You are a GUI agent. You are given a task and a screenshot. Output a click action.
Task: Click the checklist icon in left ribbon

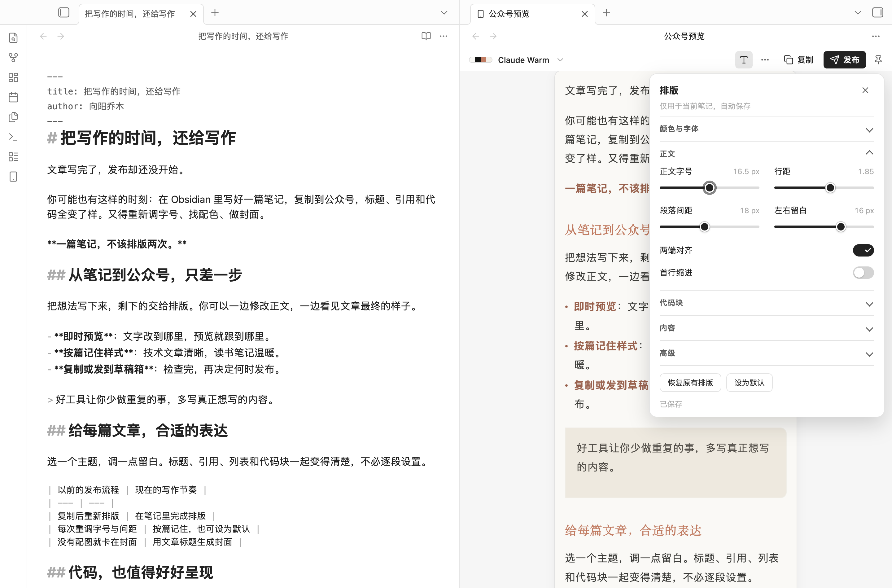(x=14, y=157)
